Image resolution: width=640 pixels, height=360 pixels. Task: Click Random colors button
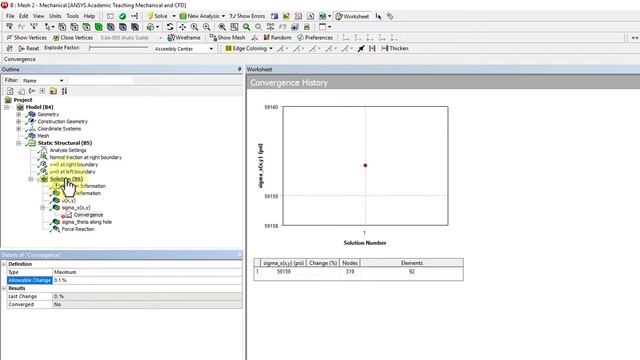pos(277,38)
